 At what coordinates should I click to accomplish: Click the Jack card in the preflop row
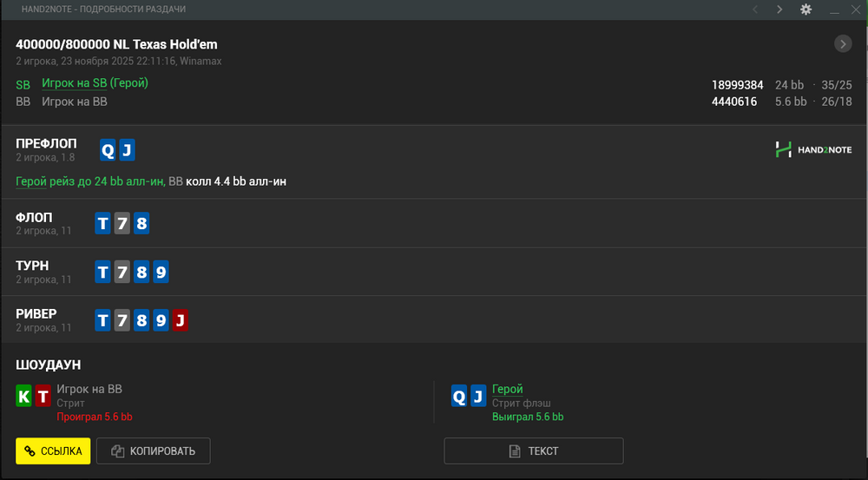coord(127,151)
